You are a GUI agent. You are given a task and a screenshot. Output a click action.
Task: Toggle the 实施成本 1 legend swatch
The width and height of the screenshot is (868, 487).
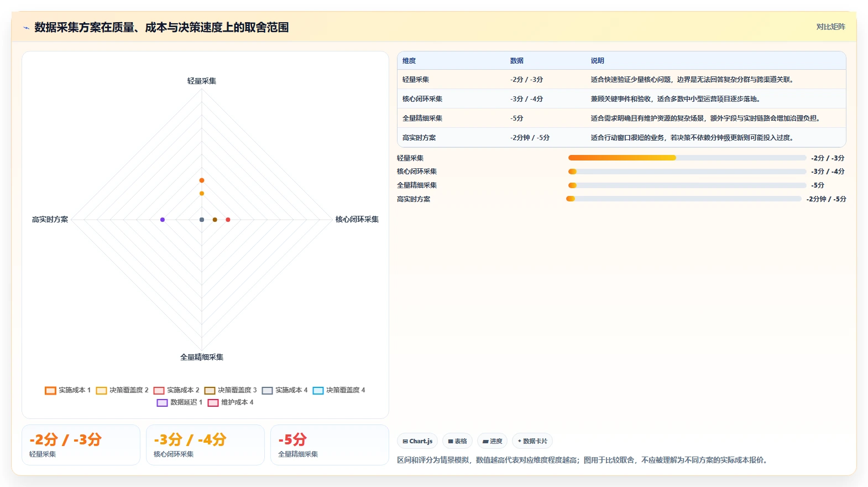(51, 391)
